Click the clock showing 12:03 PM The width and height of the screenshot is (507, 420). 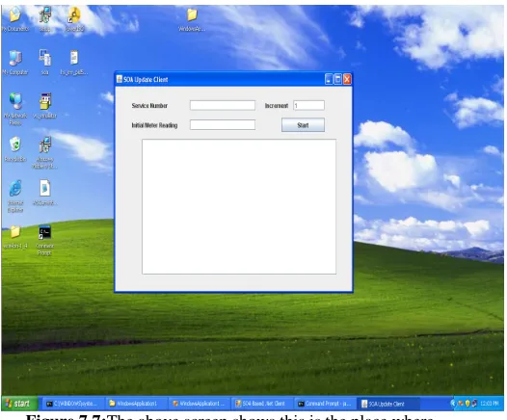click(490, 404)
